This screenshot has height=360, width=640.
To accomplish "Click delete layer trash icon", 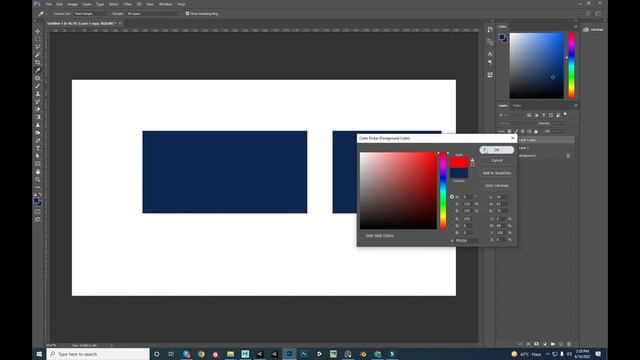I will coord(569,344).
